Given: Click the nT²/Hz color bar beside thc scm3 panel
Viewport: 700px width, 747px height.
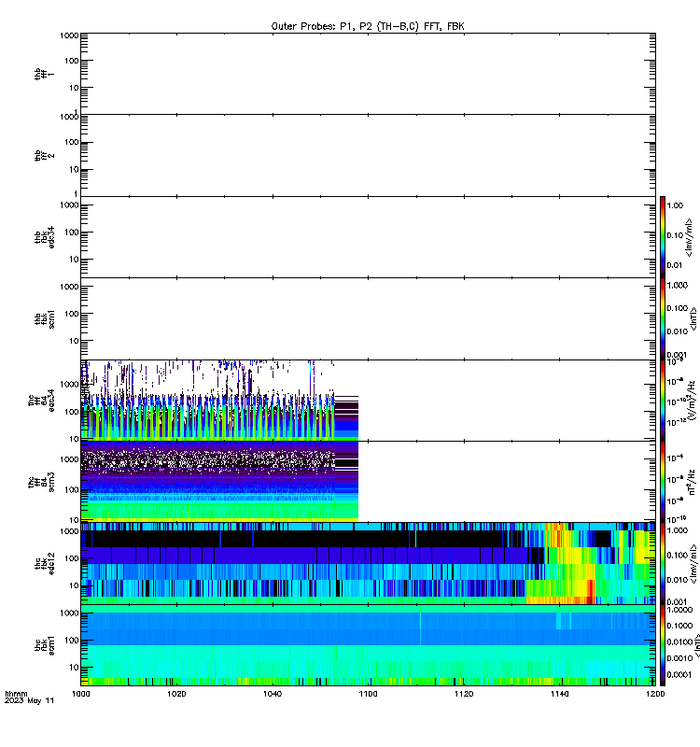Looking at the screenshot, I should click(663, 482).
